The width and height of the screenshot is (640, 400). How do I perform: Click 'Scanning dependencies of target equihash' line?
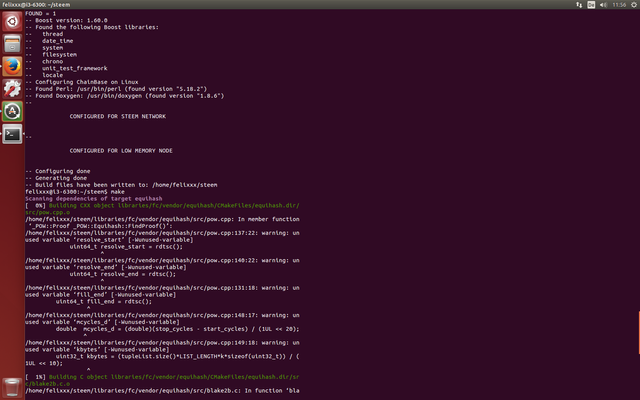point(93,198)
